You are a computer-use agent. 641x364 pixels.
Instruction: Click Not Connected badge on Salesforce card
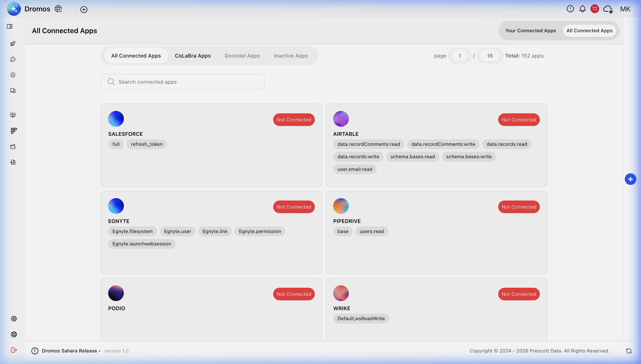[293, 119]
